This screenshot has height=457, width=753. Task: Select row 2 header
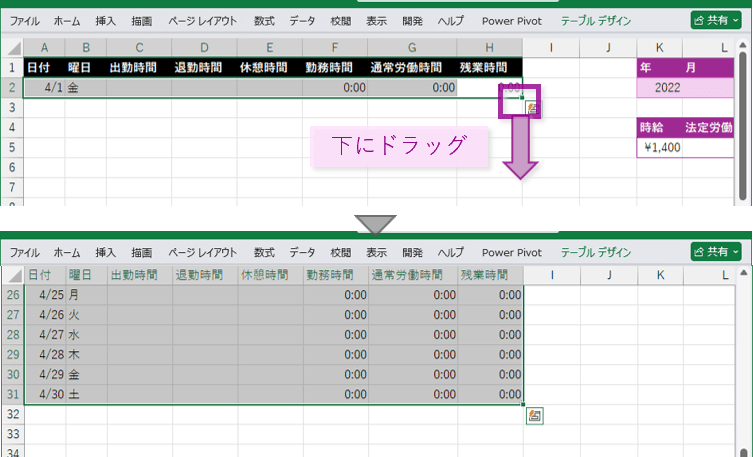click(12, 87)
